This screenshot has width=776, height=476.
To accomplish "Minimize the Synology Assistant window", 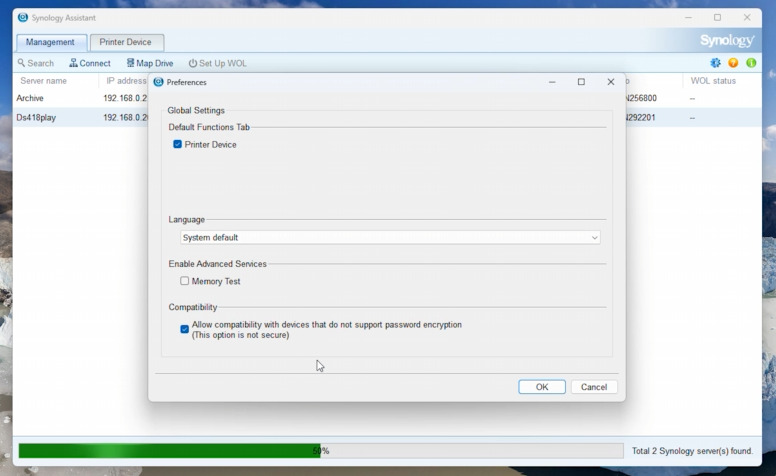I will (x=688, y=17).
